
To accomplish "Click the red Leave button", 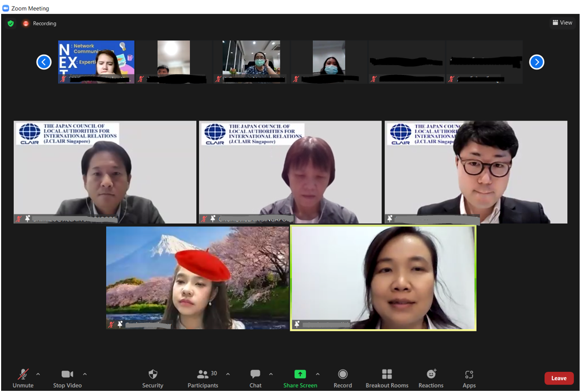I will point(559,378).
